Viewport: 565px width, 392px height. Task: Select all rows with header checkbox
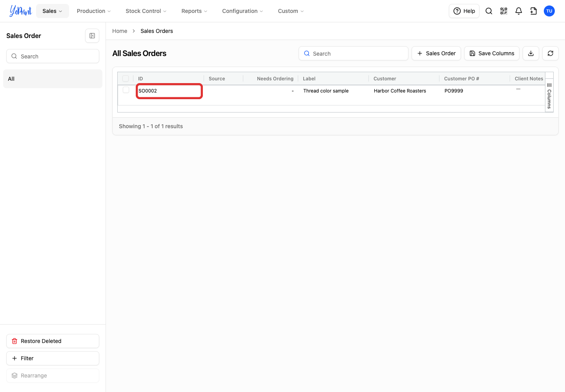point(126,78)
